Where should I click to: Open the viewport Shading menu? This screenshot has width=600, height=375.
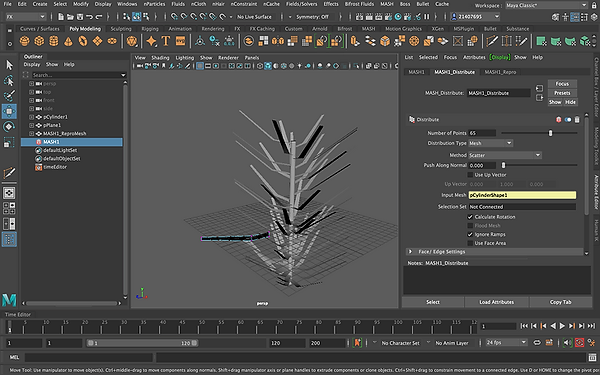[x=160, y=58]
